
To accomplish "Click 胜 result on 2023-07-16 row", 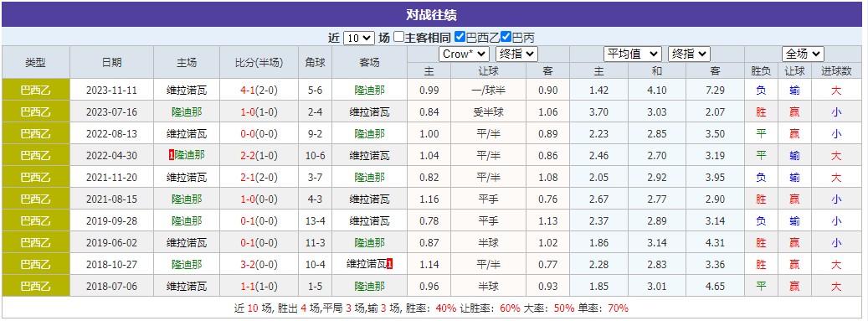I will coord(761,112).
